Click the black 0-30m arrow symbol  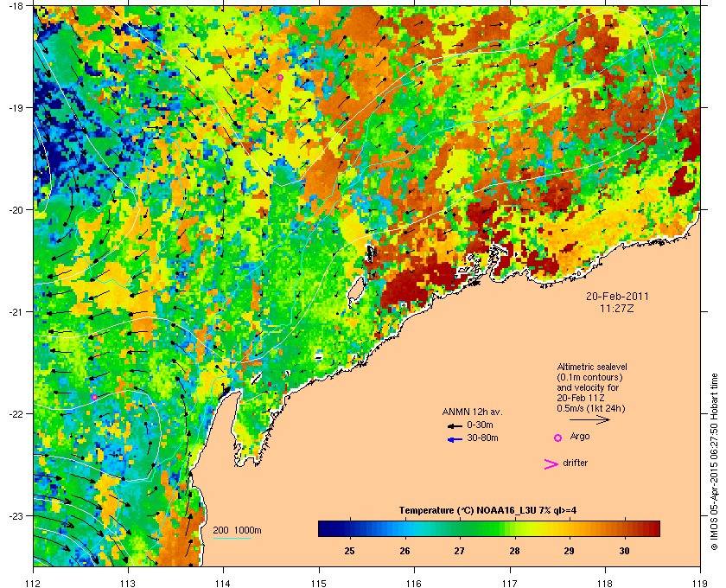tap(455, 425)
